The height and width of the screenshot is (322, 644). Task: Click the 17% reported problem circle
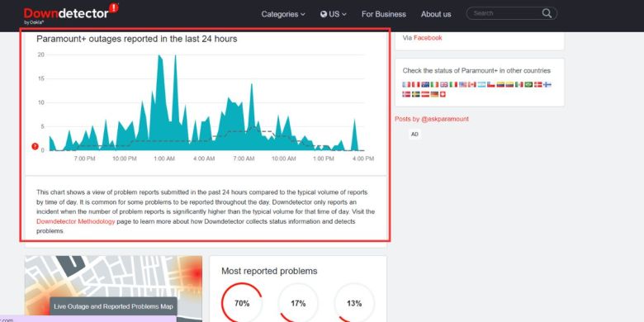[298, 303]
